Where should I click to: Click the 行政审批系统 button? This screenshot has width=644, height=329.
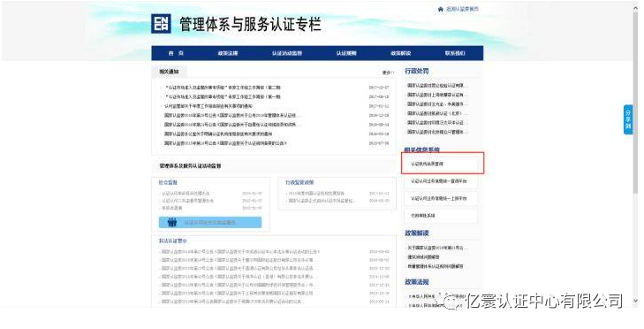pos(441,216)
